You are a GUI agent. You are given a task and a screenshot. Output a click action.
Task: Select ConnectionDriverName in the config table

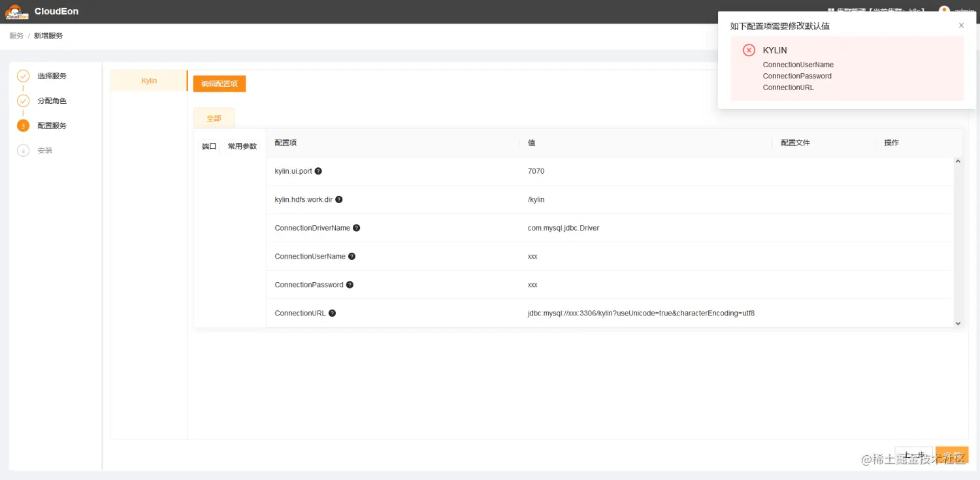tap(312, 228)
